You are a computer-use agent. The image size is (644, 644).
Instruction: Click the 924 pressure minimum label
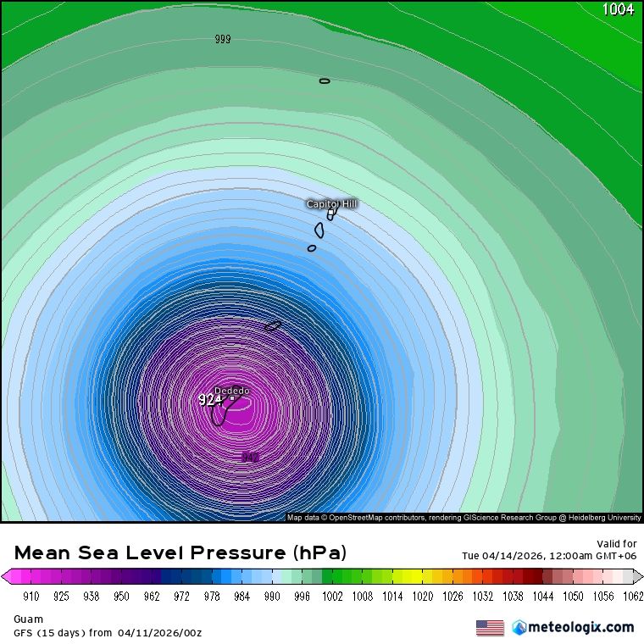(210, 400)
